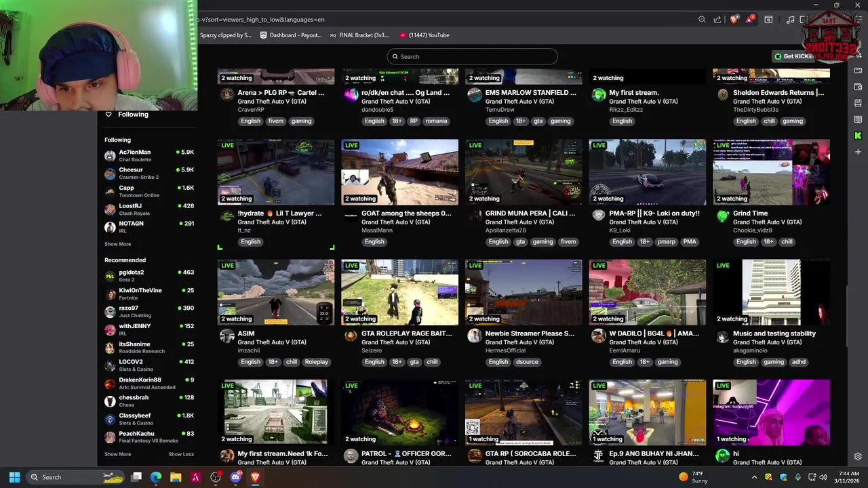Open the browser music note media control
The height and width of the screenshot is (488, 868).
790,20
